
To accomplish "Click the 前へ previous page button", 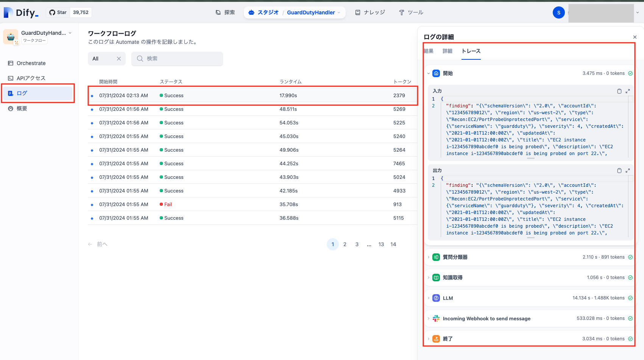I will point(98,244).
